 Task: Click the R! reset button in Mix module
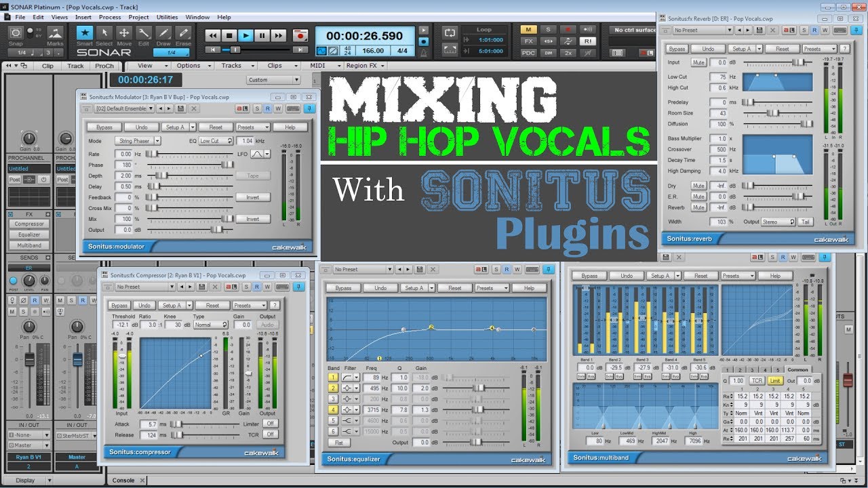click(x=587, y=41)
